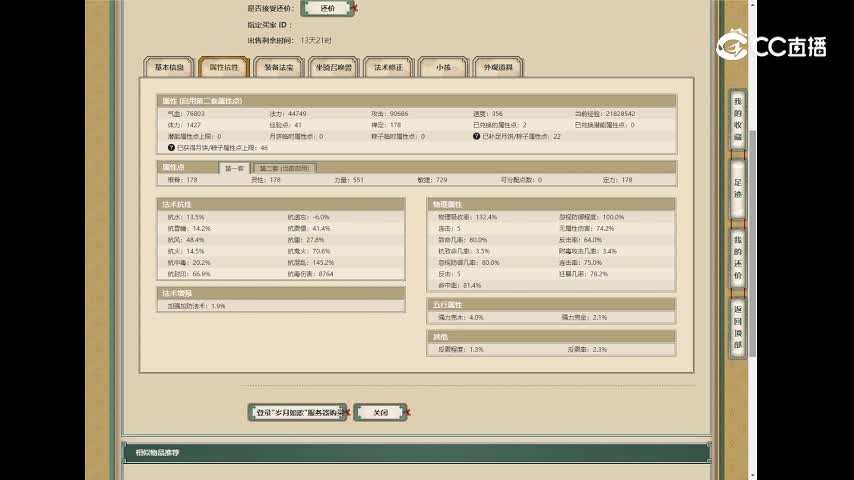
Task: Switch to 第一套 attribute point set
Action: click(x=234, y=168)
